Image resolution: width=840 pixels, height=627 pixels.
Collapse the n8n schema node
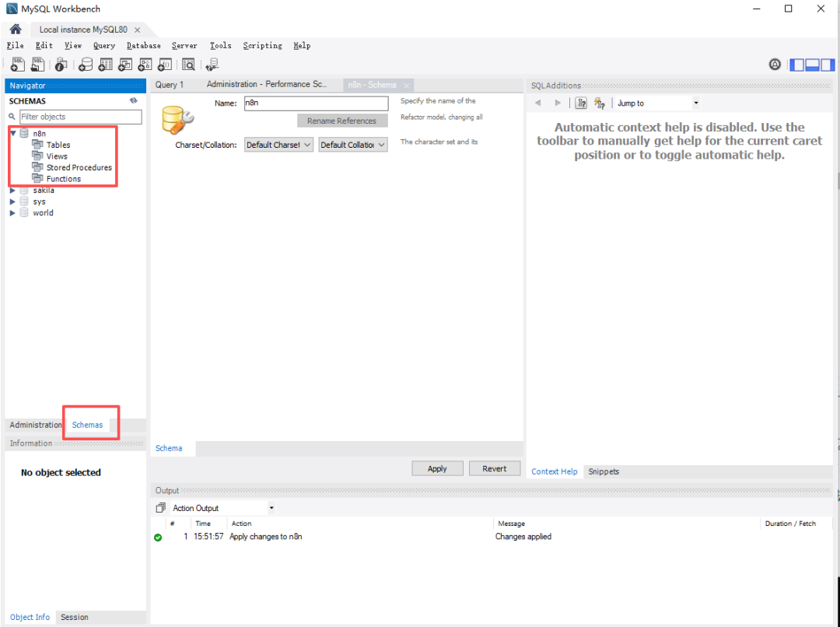pos(13,133)
